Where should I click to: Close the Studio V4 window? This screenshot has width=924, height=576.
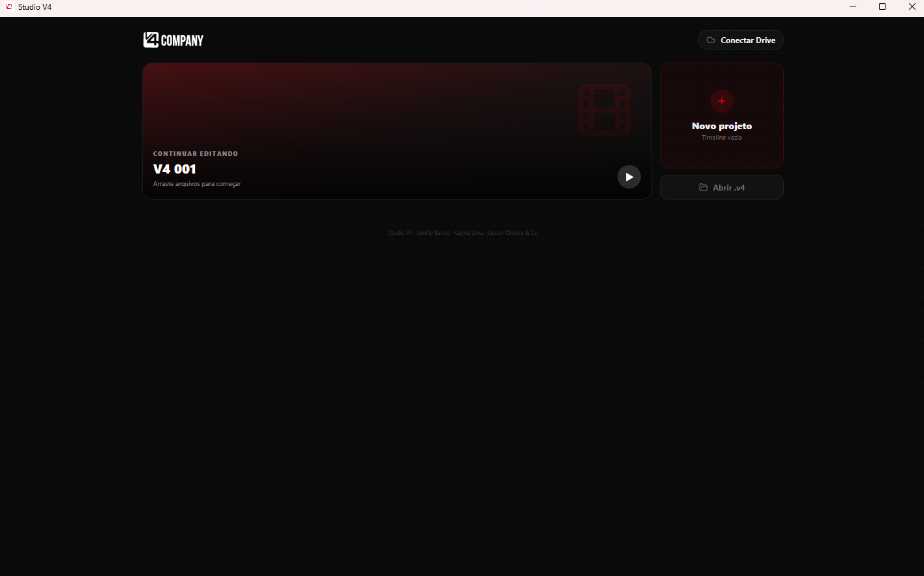pyautogui.click(x=912, y=7)
